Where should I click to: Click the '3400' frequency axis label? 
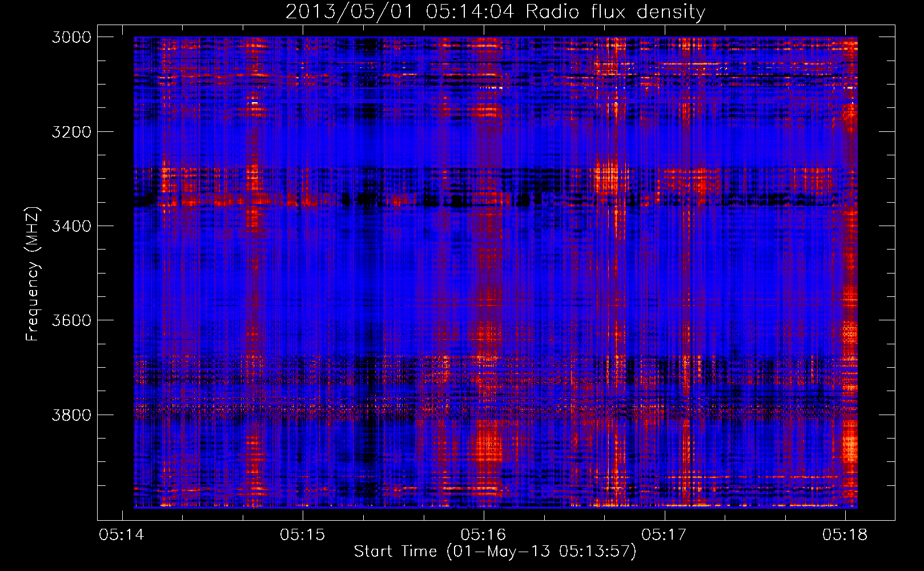click(x=71, y=226)
